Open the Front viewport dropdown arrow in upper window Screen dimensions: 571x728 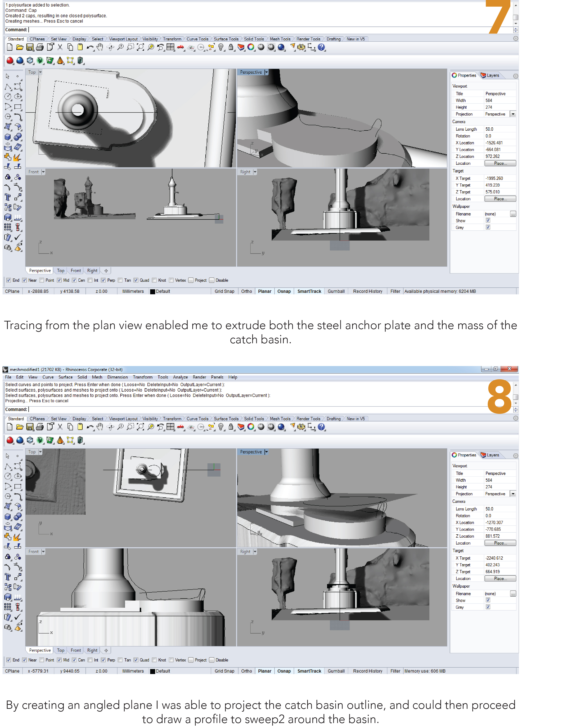tap(43, 172)
